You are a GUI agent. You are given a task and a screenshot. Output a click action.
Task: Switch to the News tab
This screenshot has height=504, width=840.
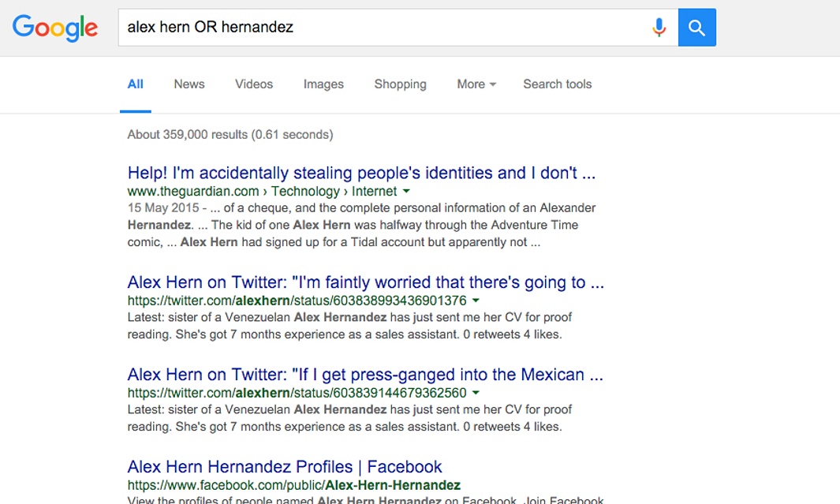point(189,84)
